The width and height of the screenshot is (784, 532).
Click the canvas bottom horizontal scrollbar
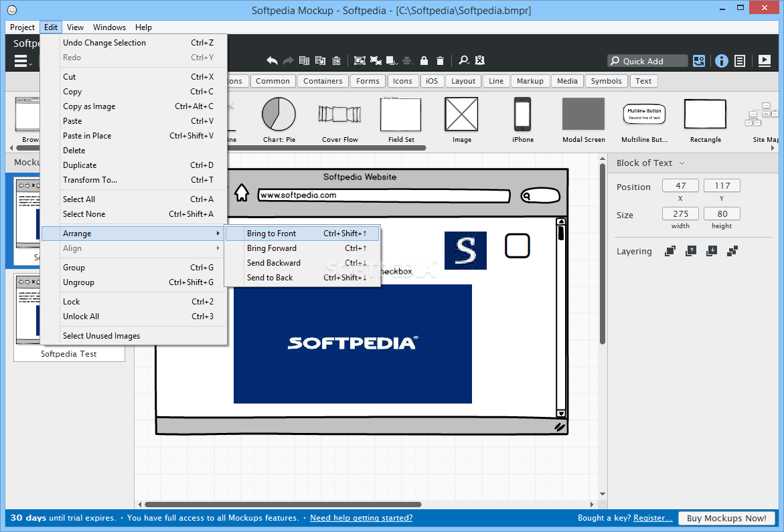click(x=283, y=505)
